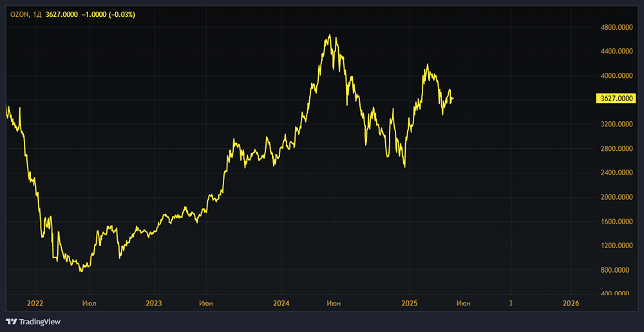Click the 2022 label on the time axis
This screenshot has width=644, height=332.
pyautogui.click(x=35, y=304)
